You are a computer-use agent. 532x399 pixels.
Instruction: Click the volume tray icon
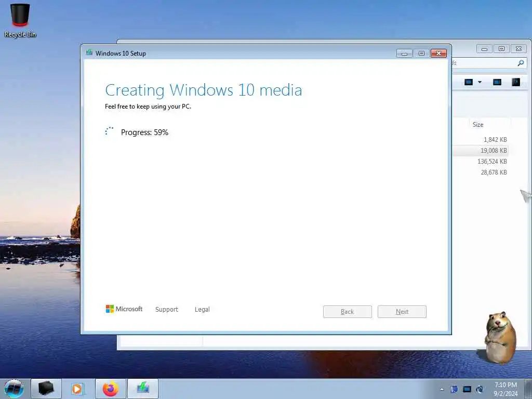(x=480, y=389)
